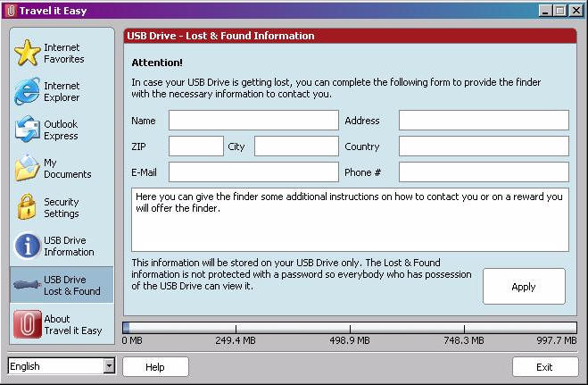Click the City input box
588x385 pixels.
tap(295, 146)
